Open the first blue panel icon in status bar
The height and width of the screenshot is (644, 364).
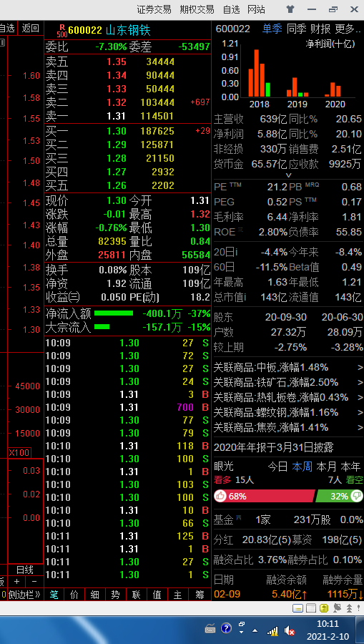pos(297,608)
